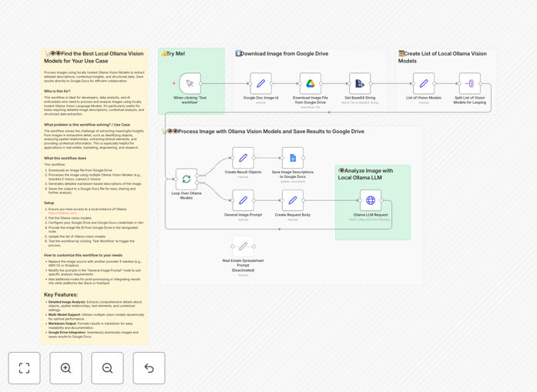Reset the canvas zoom
The width and height of the screenshot is (537, 392).
(x=149, y=368)
